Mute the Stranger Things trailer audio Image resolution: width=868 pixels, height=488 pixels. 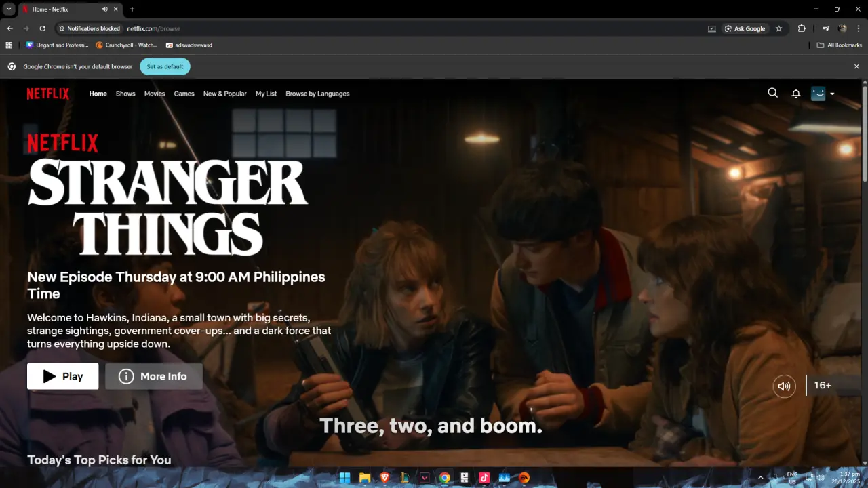click(785, 386)
